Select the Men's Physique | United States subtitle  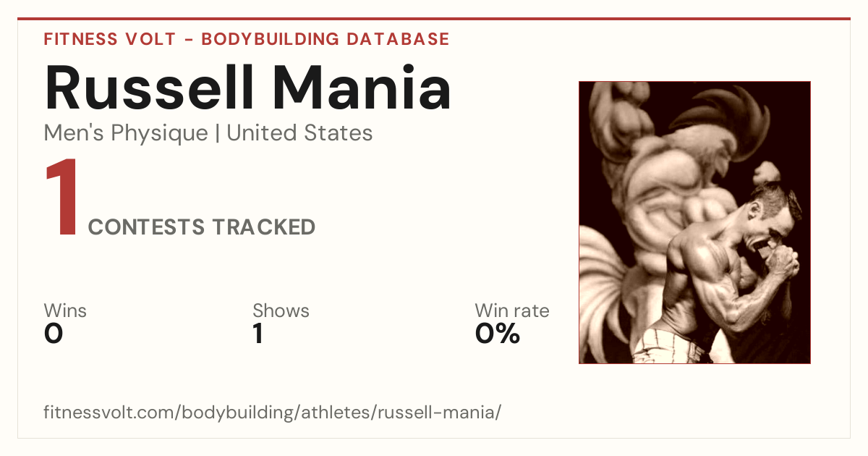[x=208, y=133]
